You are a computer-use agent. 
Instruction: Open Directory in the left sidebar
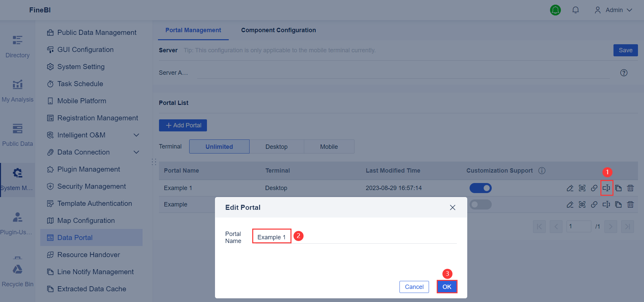(x=17, y=47)
